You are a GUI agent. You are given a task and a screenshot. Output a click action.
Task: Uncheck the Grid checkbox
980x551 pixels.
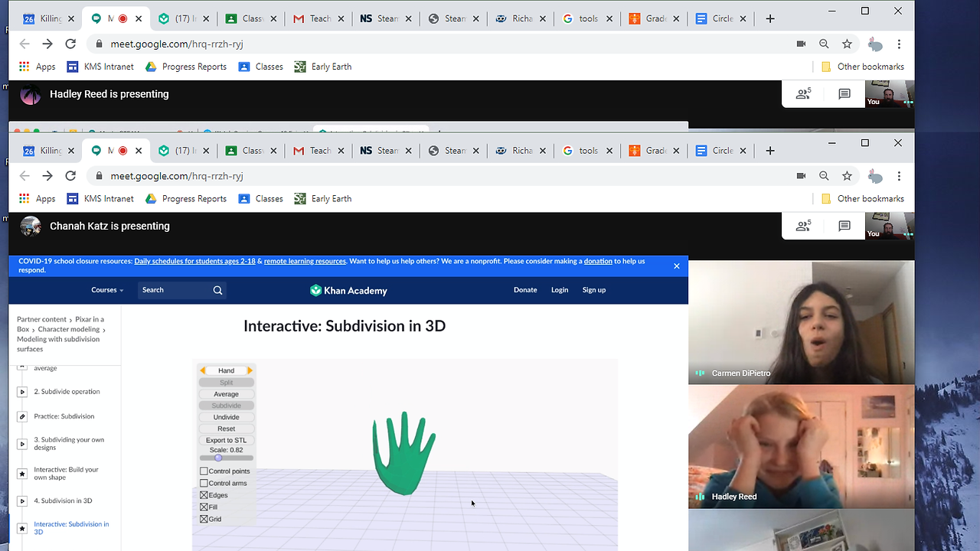pyautogui.click(x=204, y=519)
